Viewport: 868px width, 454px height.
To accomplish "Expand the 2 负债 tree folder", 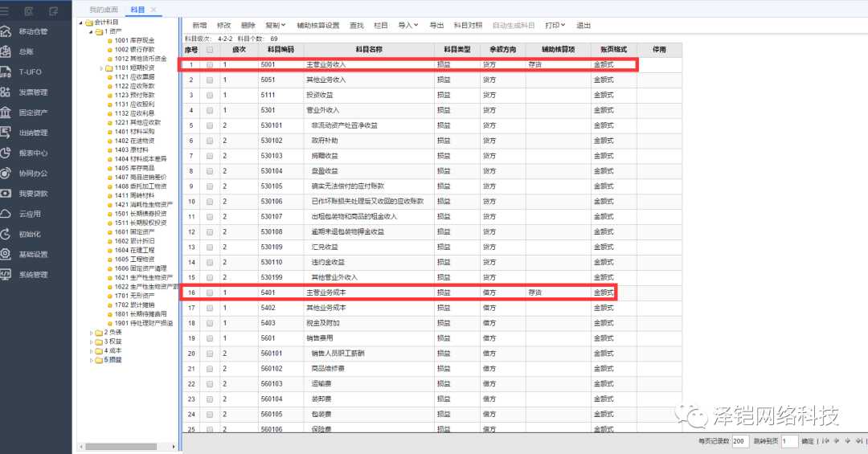I will 91,332.
